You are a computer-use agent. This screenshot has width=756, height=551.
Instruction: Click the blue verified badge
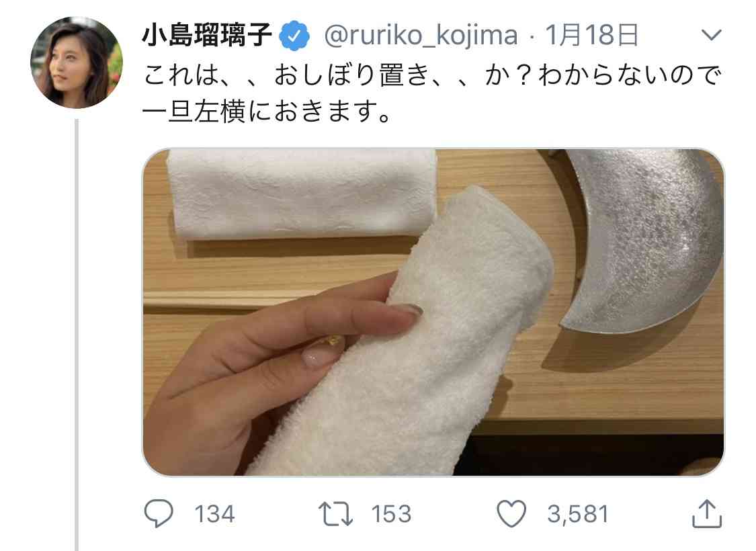[x=294, y=36]
